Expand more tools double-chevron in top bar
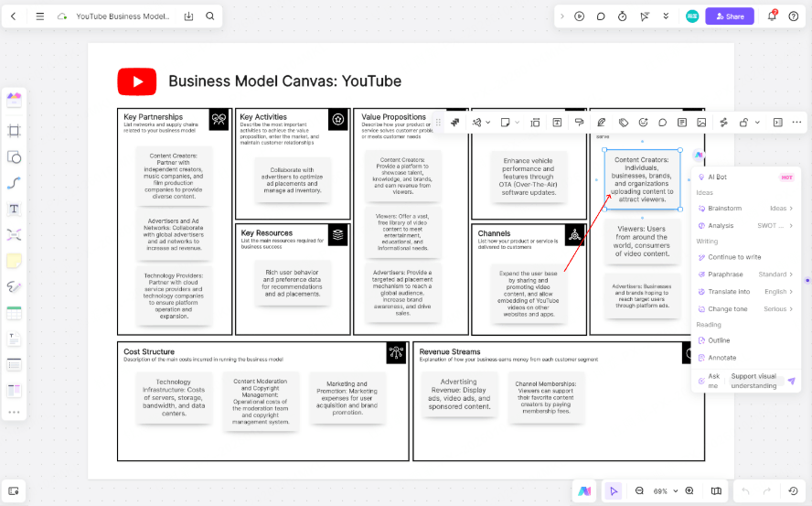Image resolution: width=812 pixels, height=506 pixels. (x=666, y=16)
